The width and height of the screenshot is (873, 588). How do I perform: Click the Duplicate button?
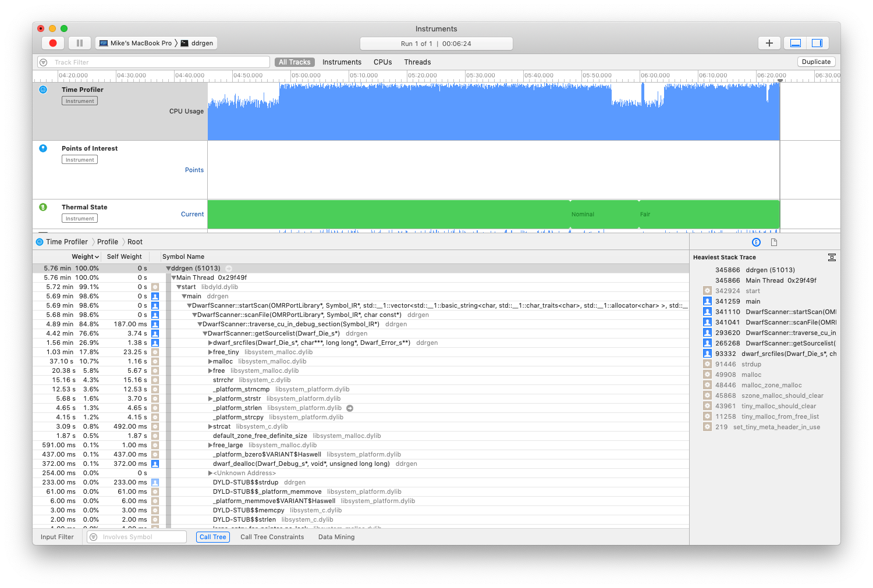tap(816, 62)
